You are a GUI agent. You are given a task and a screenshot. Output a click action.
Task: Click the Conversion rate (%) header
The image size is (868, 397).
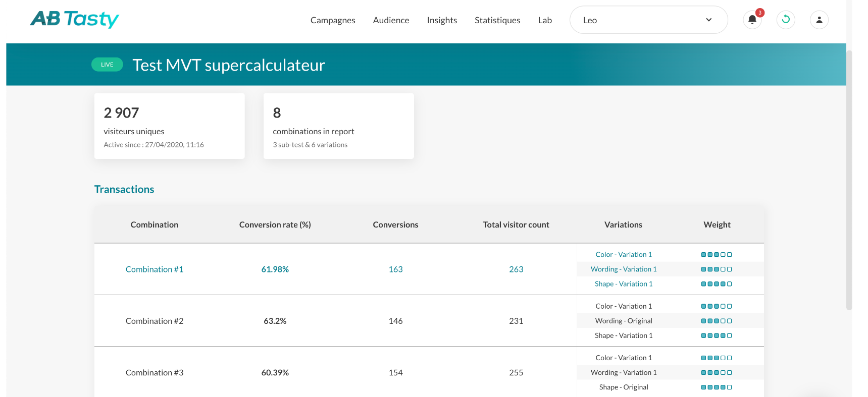[x=275, y=224]
